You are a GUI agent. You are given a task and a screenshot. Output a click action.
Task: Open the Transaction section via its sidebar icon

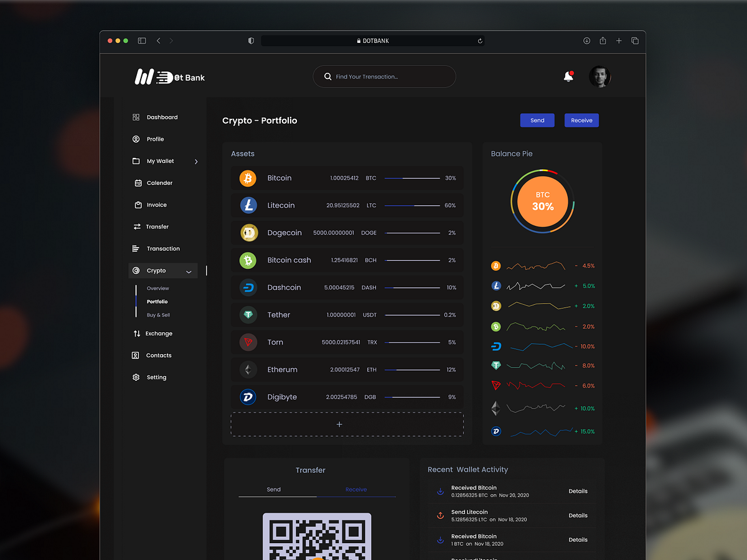pos(136,248)
